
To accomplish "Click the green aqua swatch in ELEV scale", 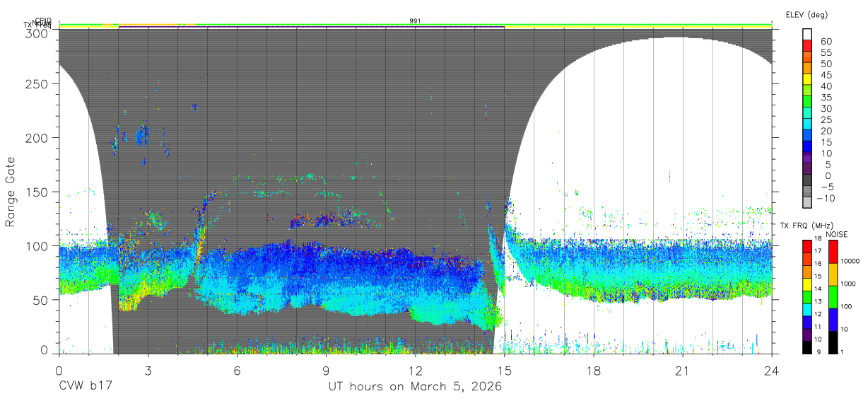I will [807, 112].
